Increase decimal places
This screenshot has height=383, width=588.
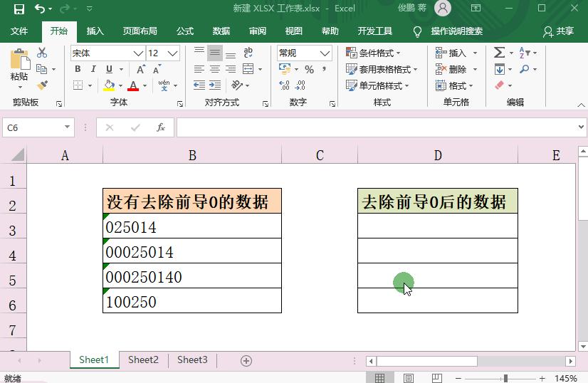(284, 85)
